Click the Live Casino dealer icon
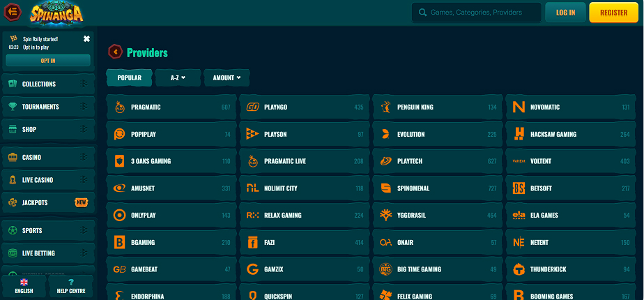This screenshot has height=300, width=644. tap(13, 180)
